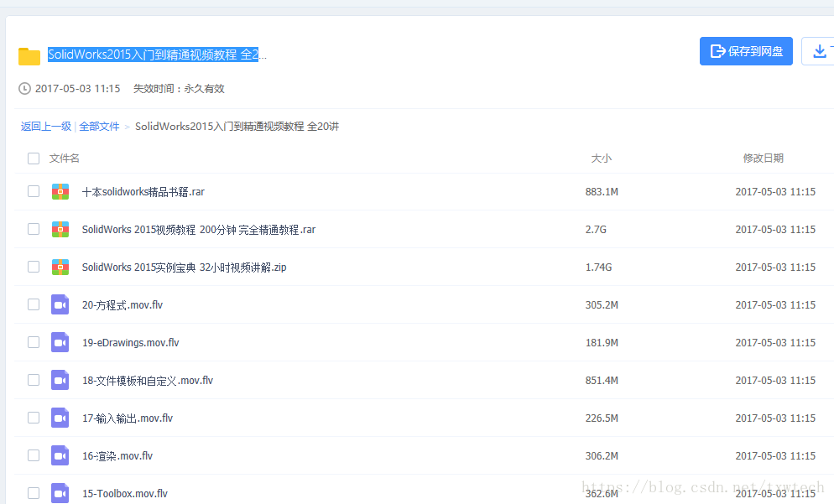Check the box for 16-渲染.mov.flv
This screenshot has height=504, width=834.
(x=34, y=455)
